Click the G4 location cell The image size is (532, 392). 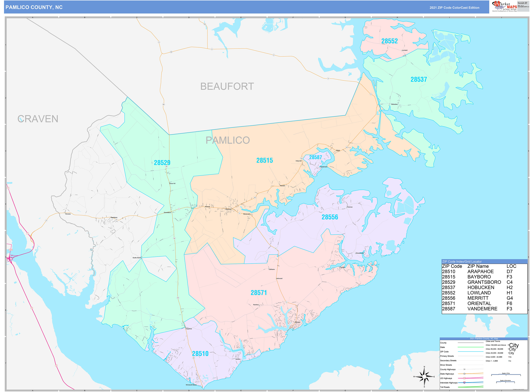point(509,298)
